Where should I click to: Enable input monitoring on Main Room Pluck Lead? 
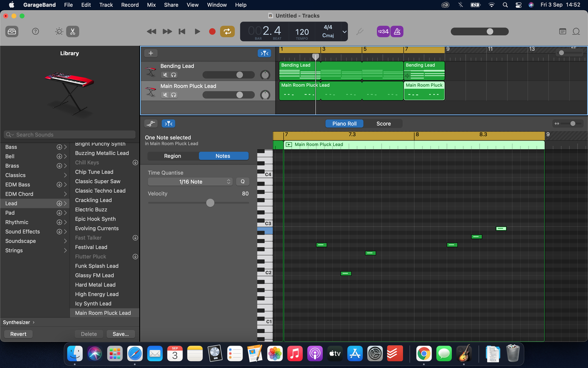pyautogui.click(x=174, y=95)
